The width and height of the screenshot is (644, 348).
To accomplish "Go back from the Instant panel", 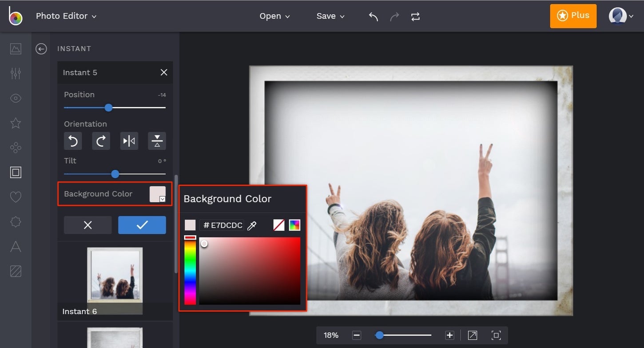I will 41,49.
